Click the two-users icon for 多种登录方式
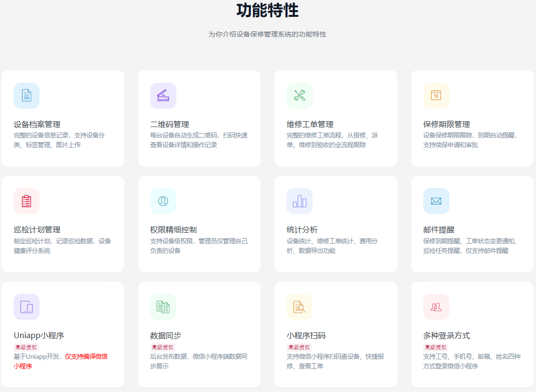Image resolution: width=536 pixels, height=392 pixels. 436,307
